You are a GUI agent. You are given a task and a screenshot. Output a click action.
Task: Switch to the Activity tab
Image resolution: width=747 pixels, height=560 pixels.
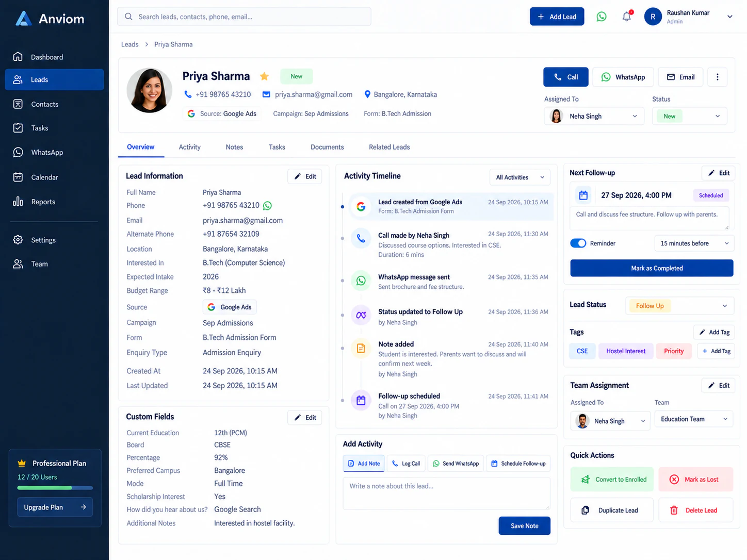[x=190, y=147]
